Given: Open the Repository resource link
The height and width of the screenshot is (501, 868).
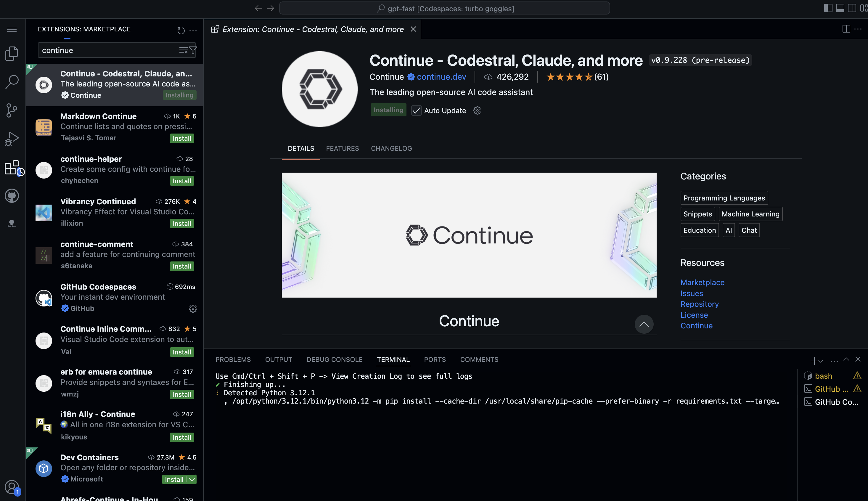Looking at the screenshot, I should (700, 304).
